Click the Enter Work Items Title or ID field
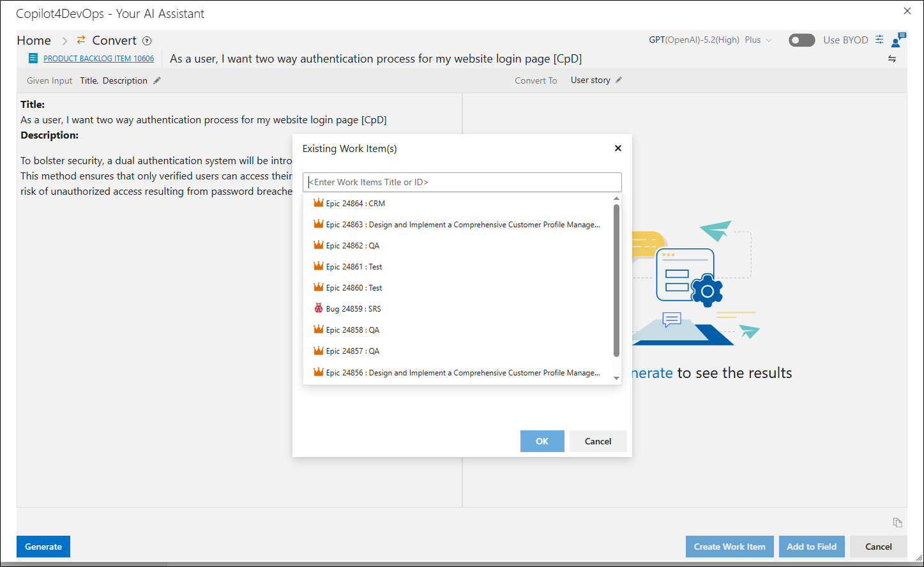924x567 pixels. point(462,182)
